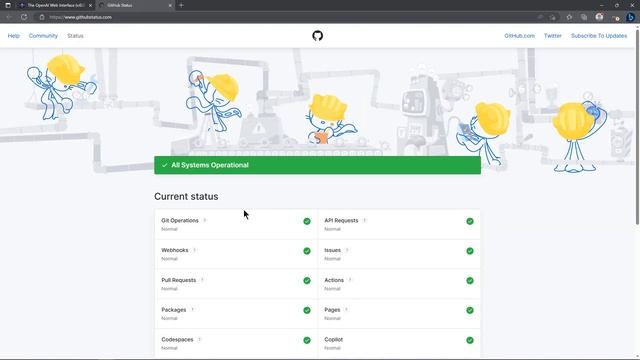Open a new browser tab

click(181, 5)
